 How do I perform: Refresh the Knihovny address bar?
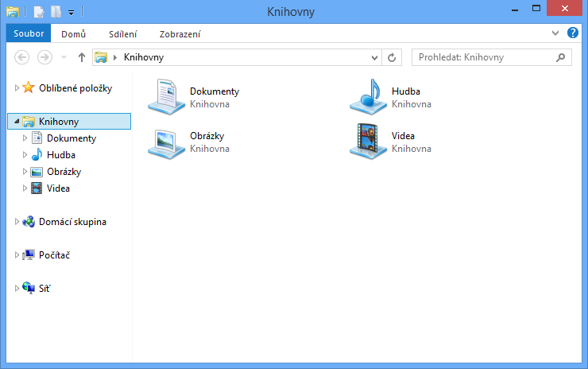pos(391,57)
